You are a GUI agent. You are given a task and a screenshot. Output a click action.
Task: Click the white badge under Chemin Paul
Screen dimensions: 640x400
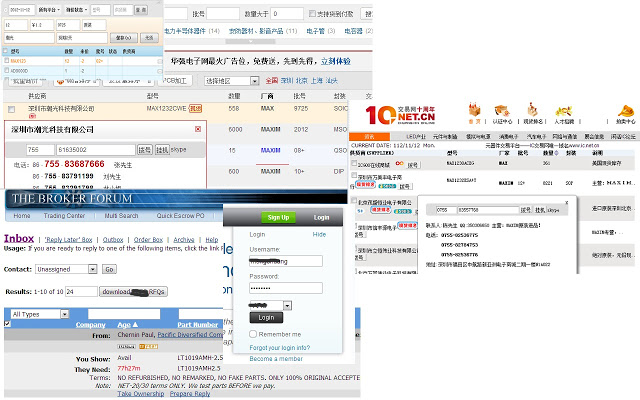pyautogui.click(x=127, y=347)
